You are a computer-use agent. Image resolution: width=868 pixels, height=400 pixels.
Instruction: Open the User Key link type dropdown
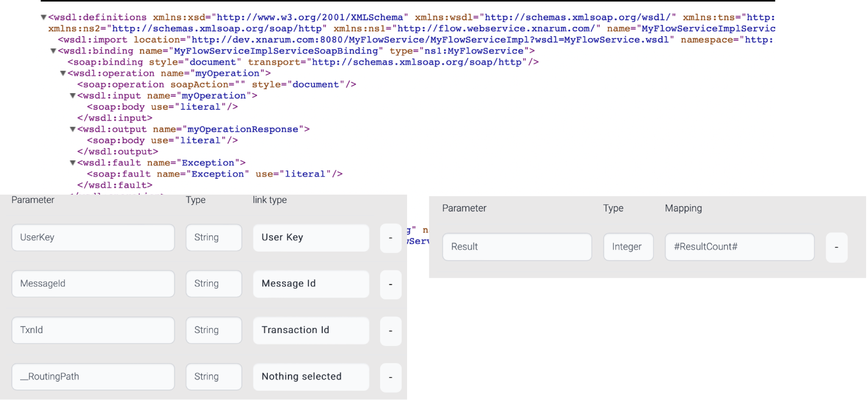pyautogui.click(x=311, y=238)
